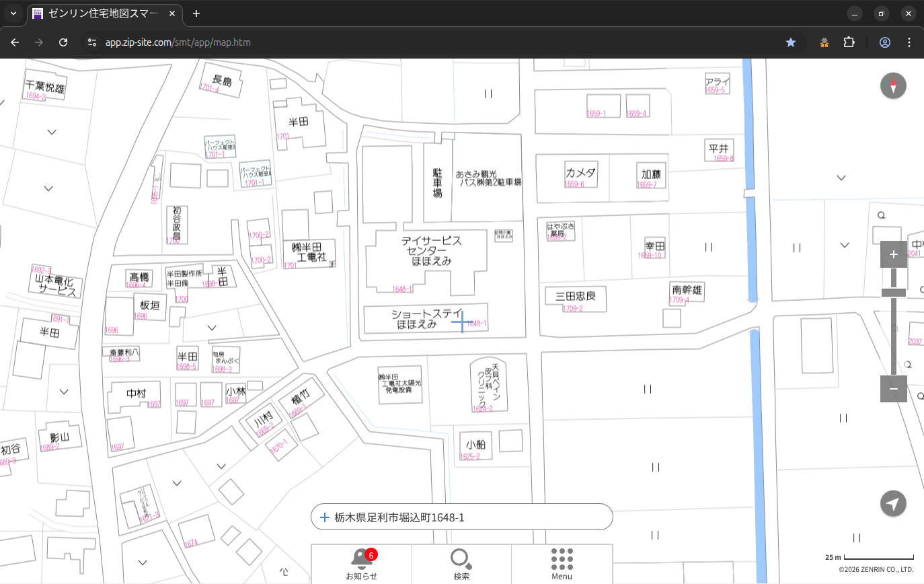This screenshot has width=924, height=584.
Task: Open the Menu grid icon
Action: [x=562, y=563]
